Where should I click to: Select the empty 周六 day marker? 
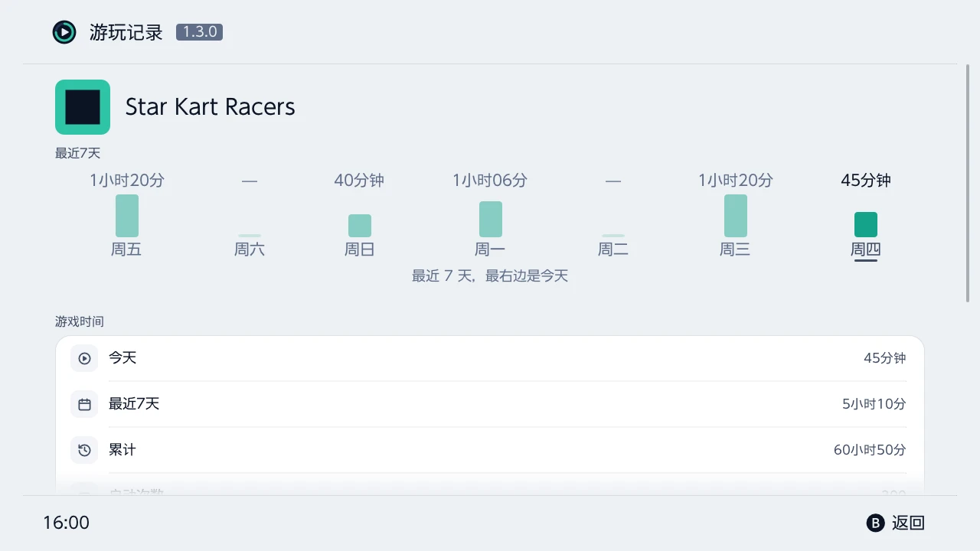point(250,236)
